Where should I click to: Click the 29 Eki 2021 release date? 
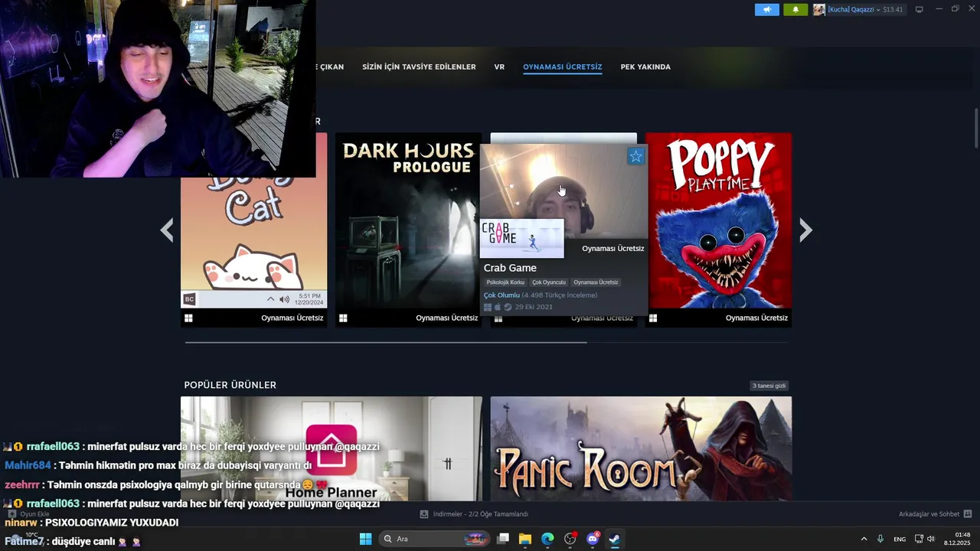(534, 307)
